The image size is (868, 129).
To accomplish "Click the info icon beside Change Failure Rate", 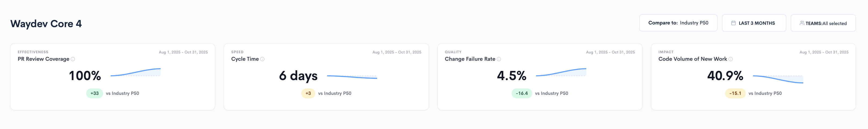I will [x=499, y=59].
